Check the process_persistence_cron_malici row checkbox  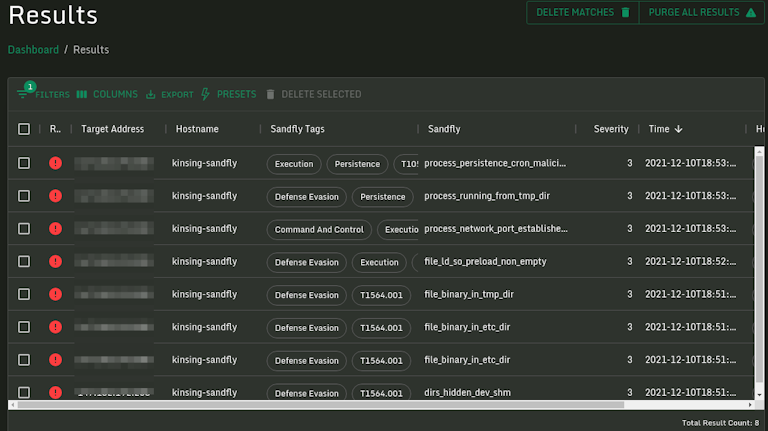[24, 163]
